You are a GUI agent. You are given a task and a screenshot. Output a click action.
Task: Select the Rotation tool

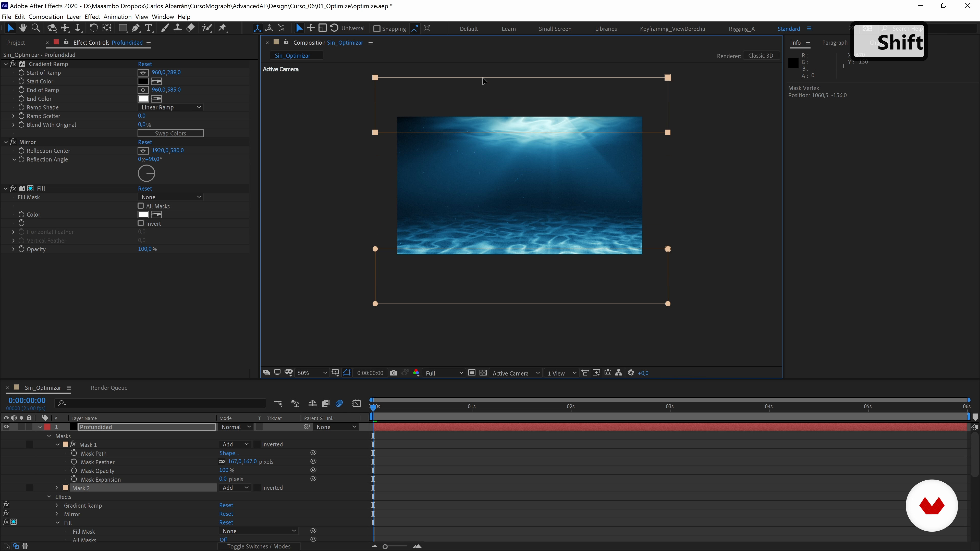(94, 28)
